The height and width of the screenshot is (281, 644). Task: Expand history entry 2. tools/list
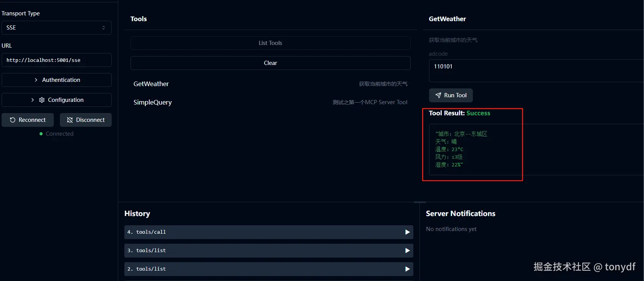(269, 269)
